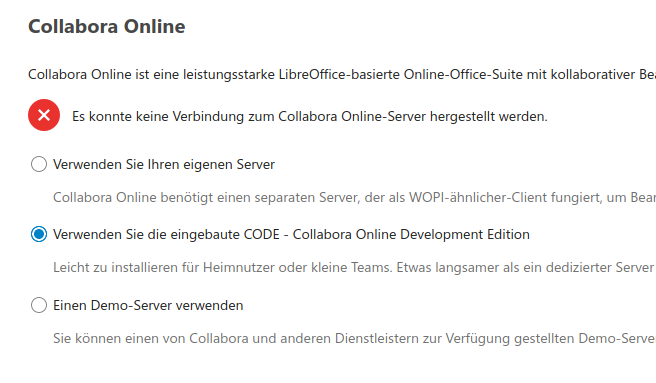Click hint text 'Sie können einen von Collabora…'
Image resolution: width=656 pixels, height=383 pixels.
pos(354,338)
